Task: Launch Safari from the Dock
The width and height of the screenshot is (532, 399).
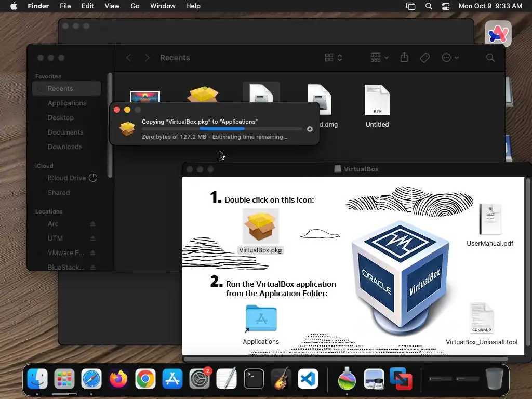Action: click(x=91, y=378)
